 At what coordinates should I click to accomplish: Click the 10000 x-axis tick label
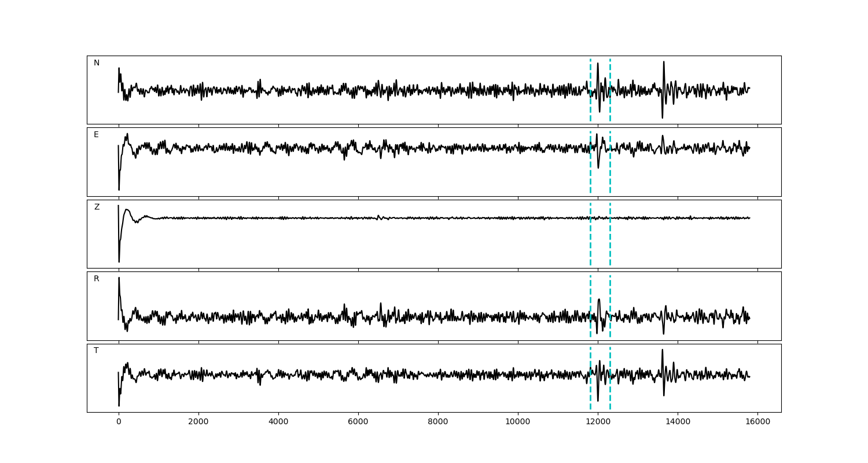pos(518,422)
